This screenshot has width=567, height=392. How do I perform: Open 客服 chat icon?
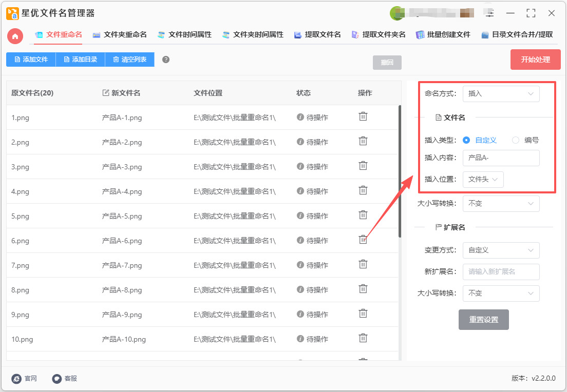coord(57,379)
